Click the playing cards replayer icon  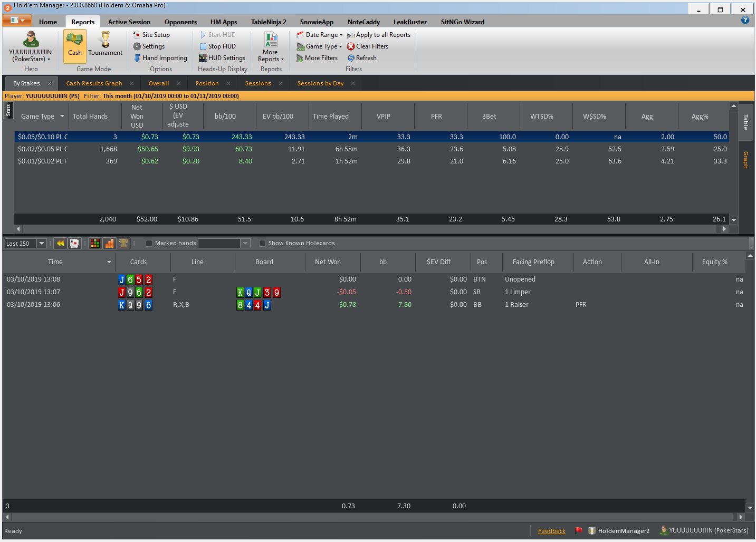coord(74,243)
